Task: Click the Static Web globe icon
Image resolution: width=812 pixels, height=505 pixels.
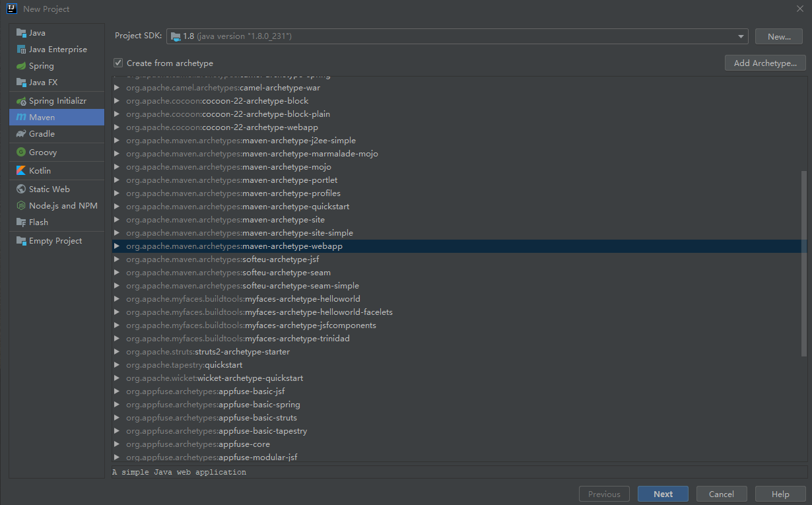Action: tap(21, 189)
